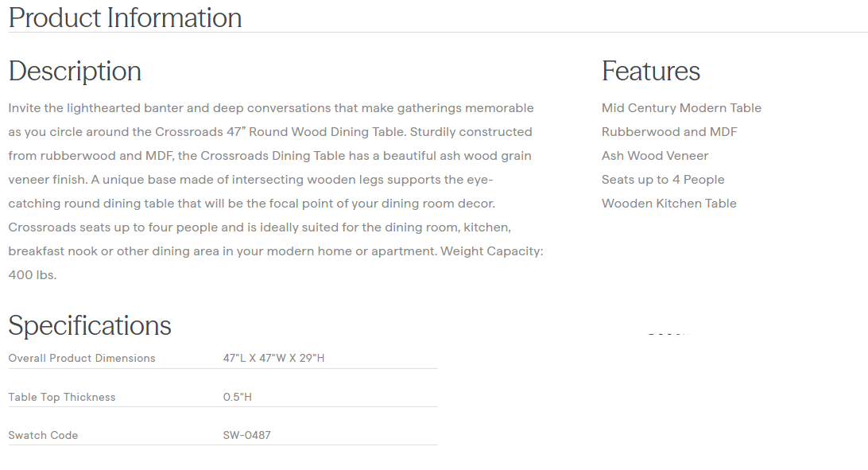Click the description line starting with "Crossroads seats"

pos(259,227)
